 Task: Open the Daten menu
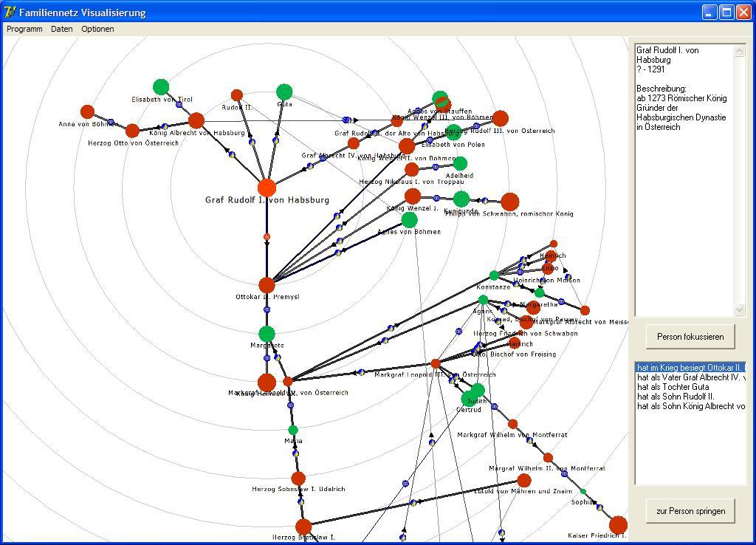coord(62,29)
